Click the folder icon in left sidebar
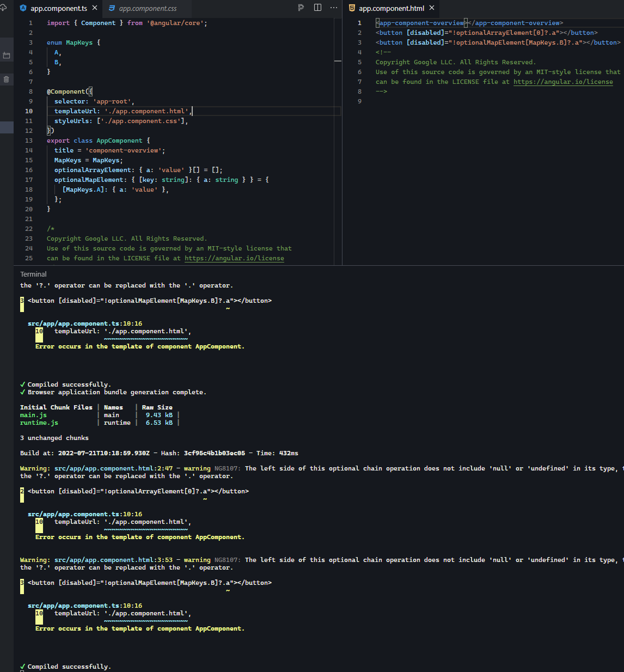Image resolution: width=624 pixels, height=672 pixels. click(x=7, y=56)
